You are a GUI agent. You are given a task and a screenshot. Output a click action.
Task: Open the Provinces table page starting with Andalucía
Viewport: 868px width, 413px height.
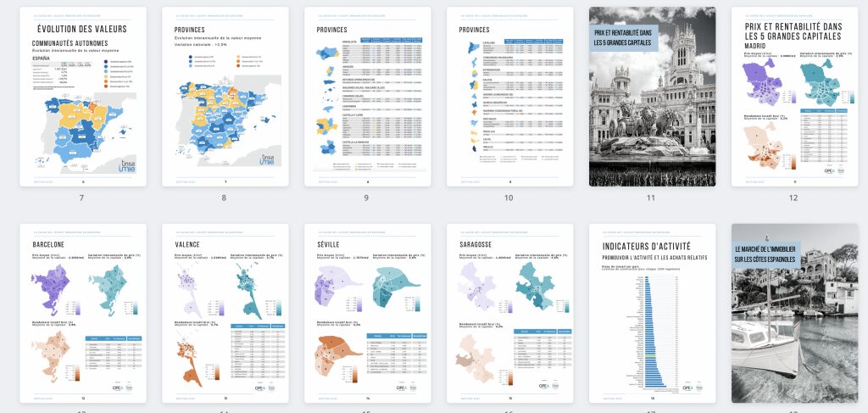[367, 97]
